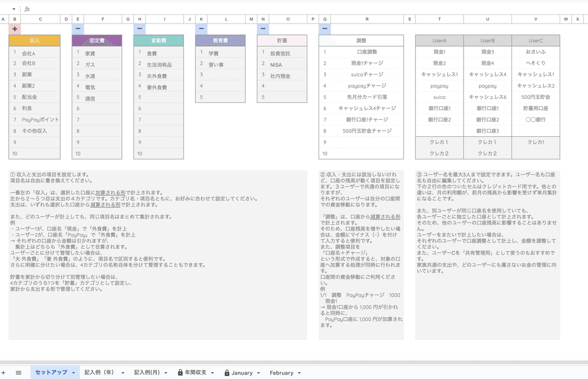The image size is (588, 379).
Task: Expand the hidden column group above 収入
Action: [14, 28]
